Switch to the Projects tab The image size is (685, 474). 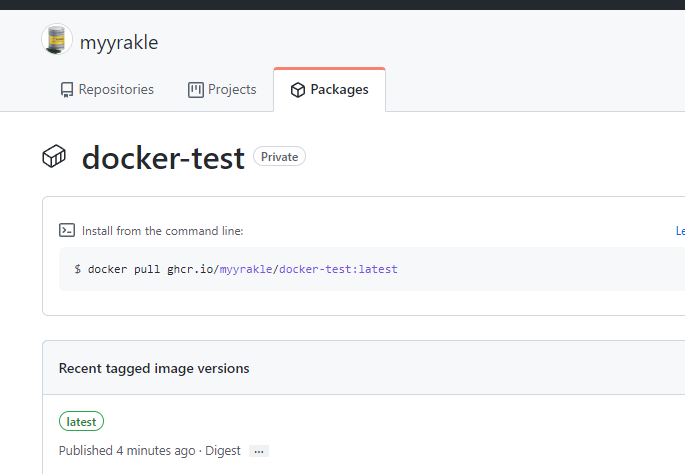pyautogui.click(x=222, y=90)
